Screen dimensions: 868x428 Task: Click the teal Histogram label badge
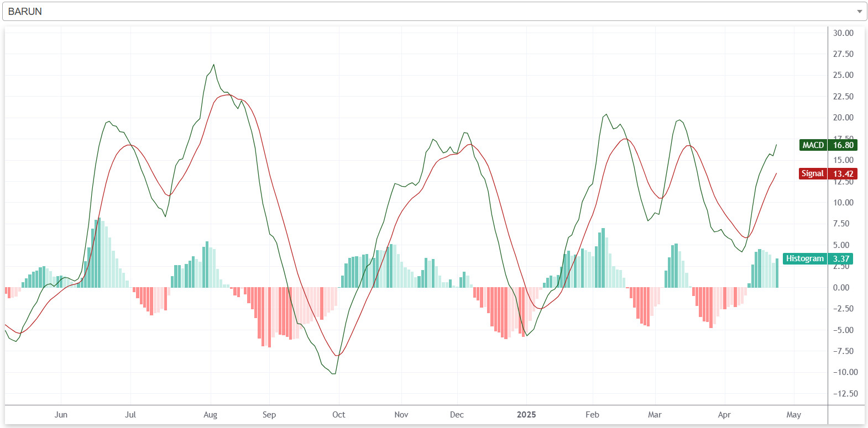804,258
